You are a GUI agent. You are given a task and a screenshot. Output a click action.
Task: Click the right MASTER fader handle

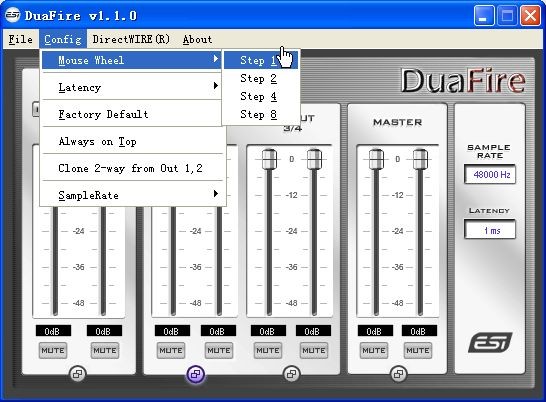coord(420,159)
